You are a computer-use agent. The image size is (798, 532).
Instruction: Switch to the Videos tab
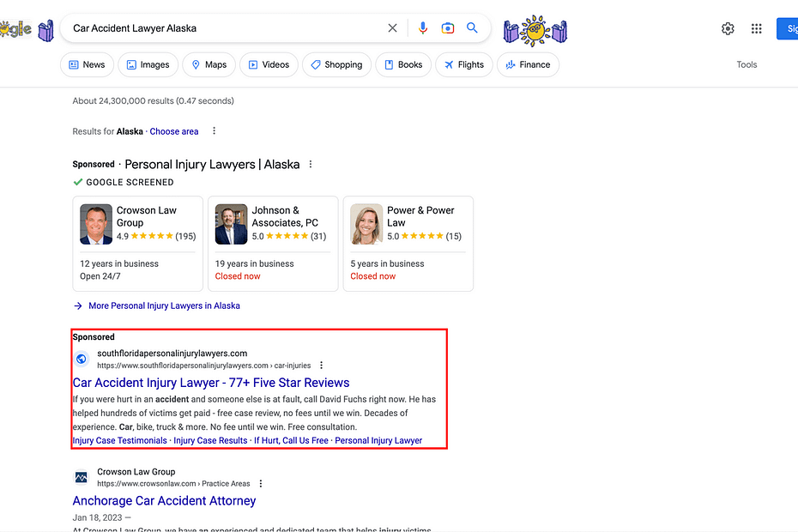click(269, 64)
